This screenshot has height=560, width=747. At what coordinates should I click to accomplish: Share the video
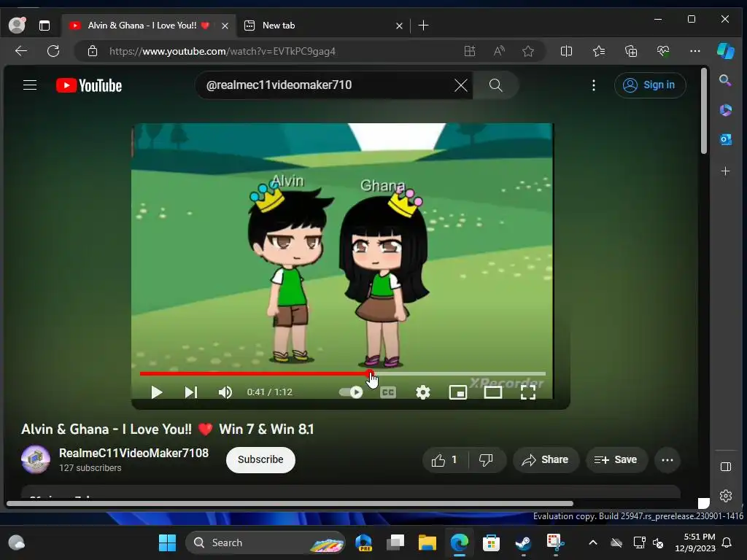pos(546,460)
